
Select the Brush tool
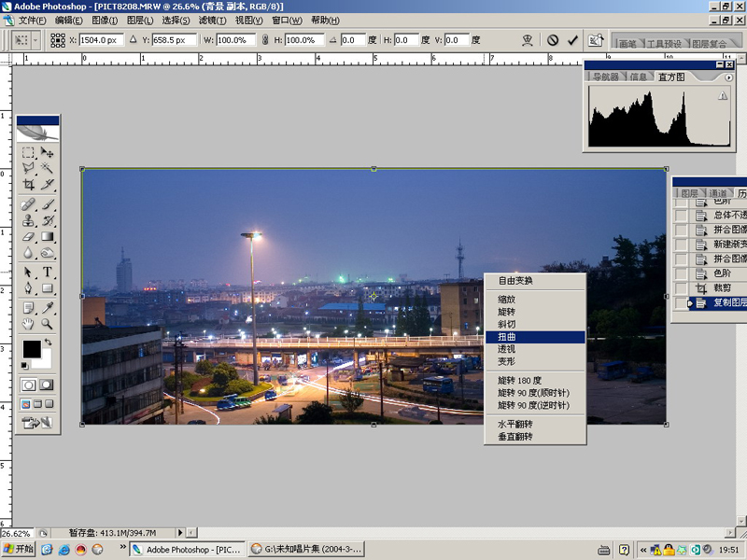click(x=47, y=204)
